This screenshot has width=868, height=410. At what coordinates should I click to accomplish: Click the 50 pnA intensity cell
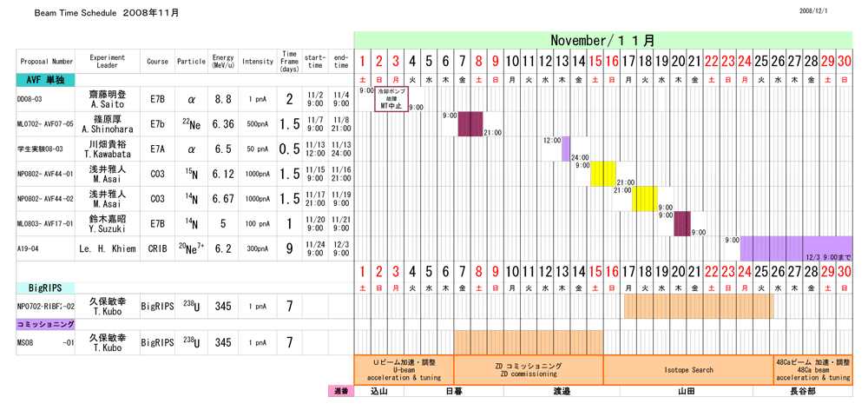(x=258, y=149)
